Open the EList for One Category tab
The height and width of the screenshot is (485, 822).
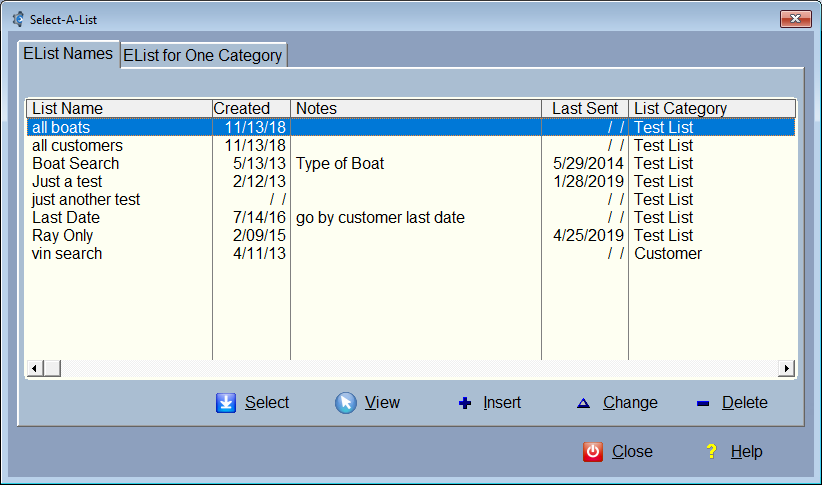(203, 56)
